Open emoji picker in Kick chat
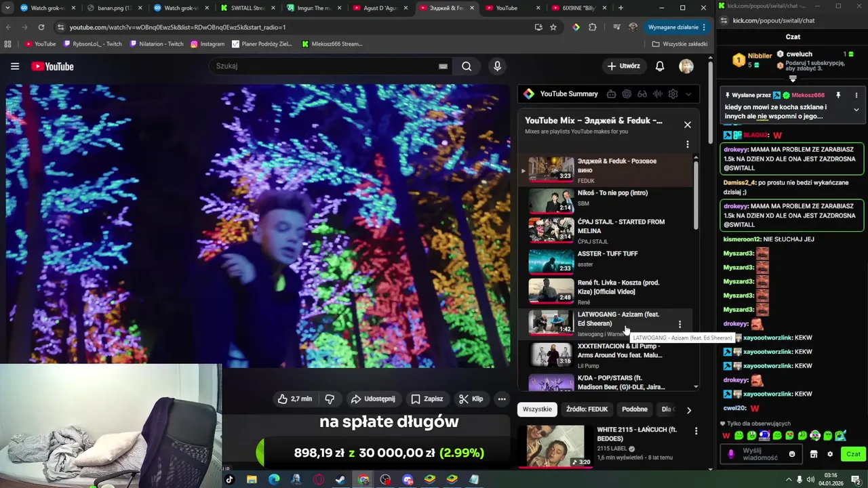 coord(792,454)
